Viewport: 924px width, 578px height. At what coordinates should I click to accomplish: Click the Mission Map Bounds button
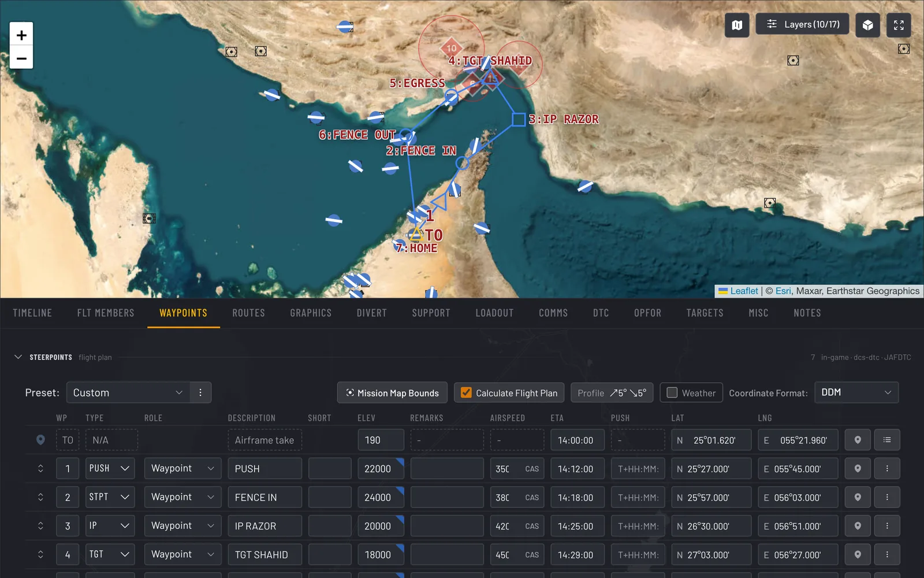point(392,393)
